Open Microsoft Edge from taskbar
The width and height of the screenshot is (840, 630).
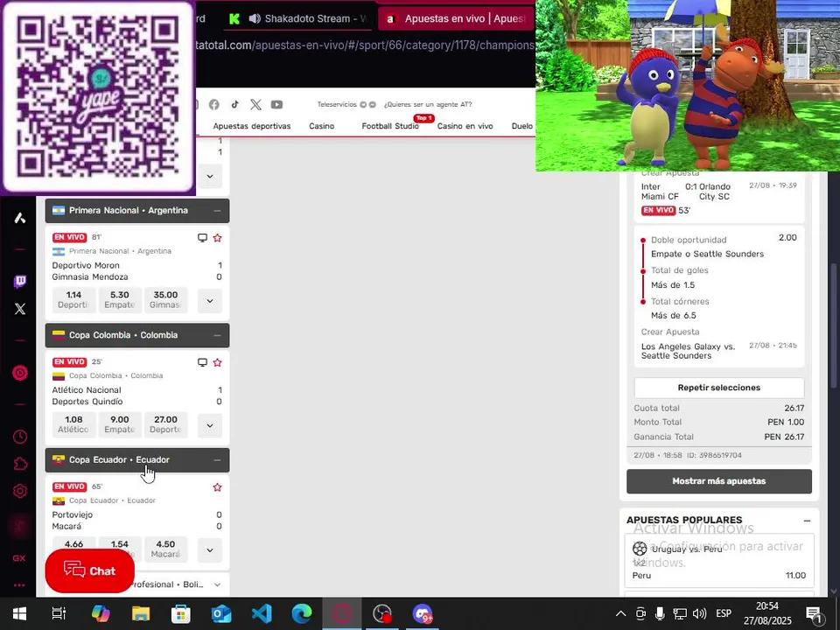(302, 614)
